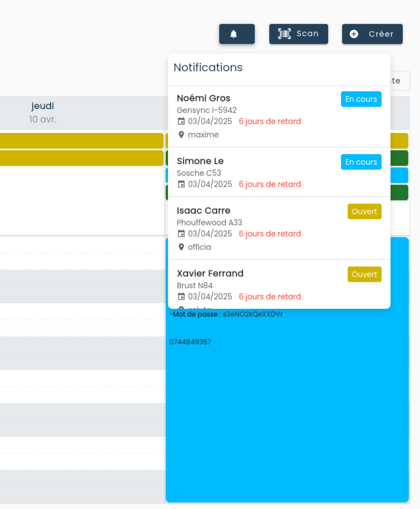Click the Notifications panel title
420x509 pixels.
point(208,67)
